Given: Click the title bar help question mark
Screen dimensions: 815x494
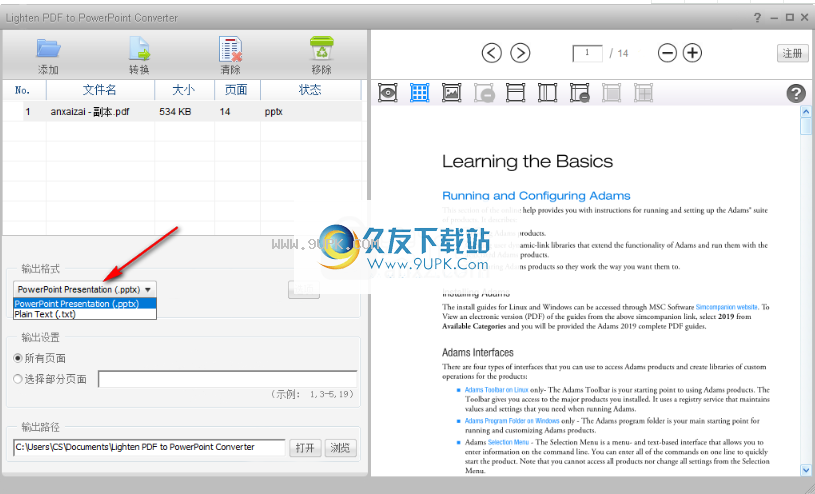Looking at the screenshot, I should (757, 18).
